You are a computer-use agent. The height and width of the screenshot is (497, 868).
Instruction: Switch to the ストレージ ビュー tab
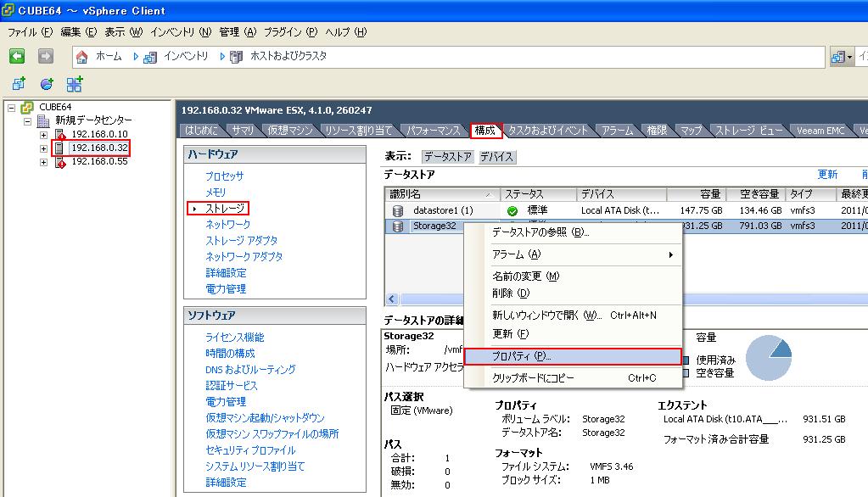[749, 131]
